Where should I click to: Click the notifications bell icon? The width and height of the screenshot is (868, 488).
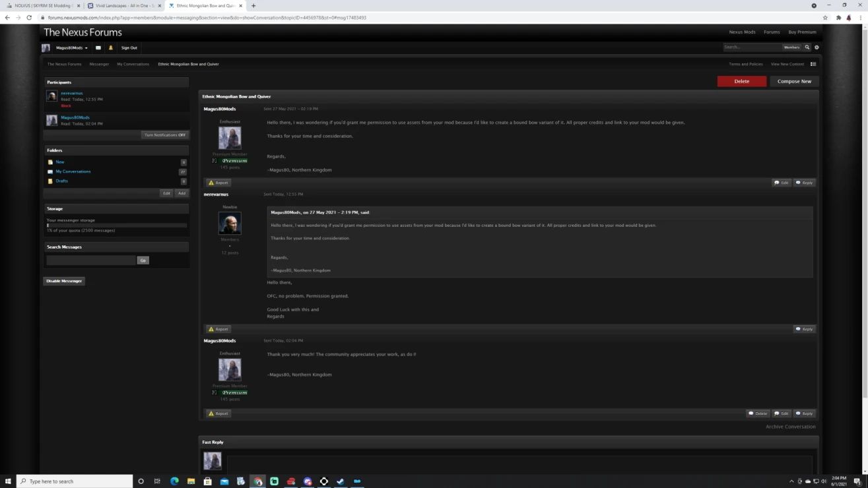tap(111, 47)
